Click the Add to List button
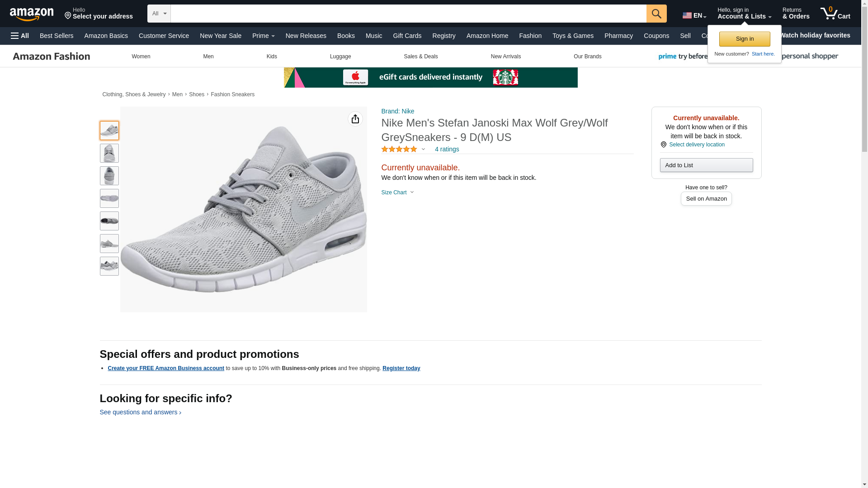Viewport: 868px width, 488px height. coord(706,165)
